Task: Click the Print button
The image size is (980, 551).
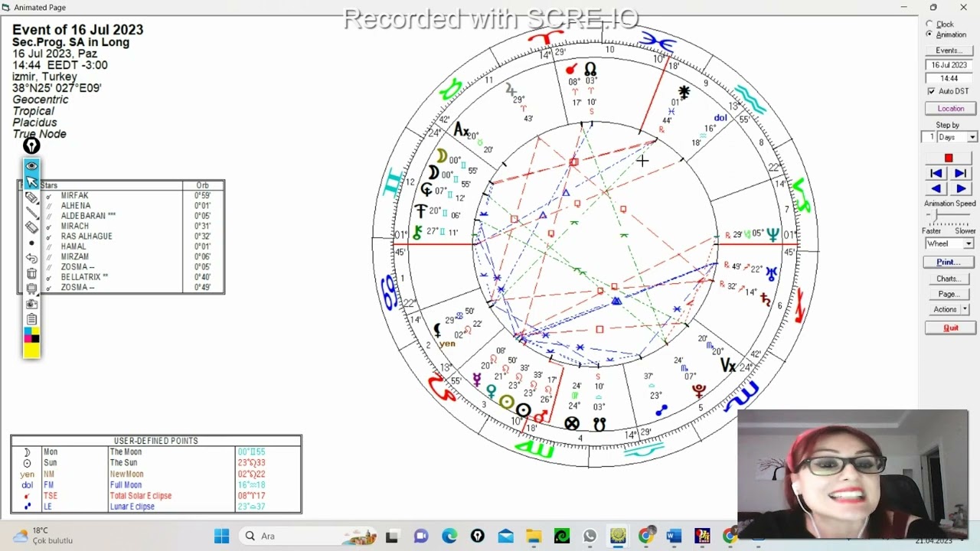Action: tap(949, 262)
